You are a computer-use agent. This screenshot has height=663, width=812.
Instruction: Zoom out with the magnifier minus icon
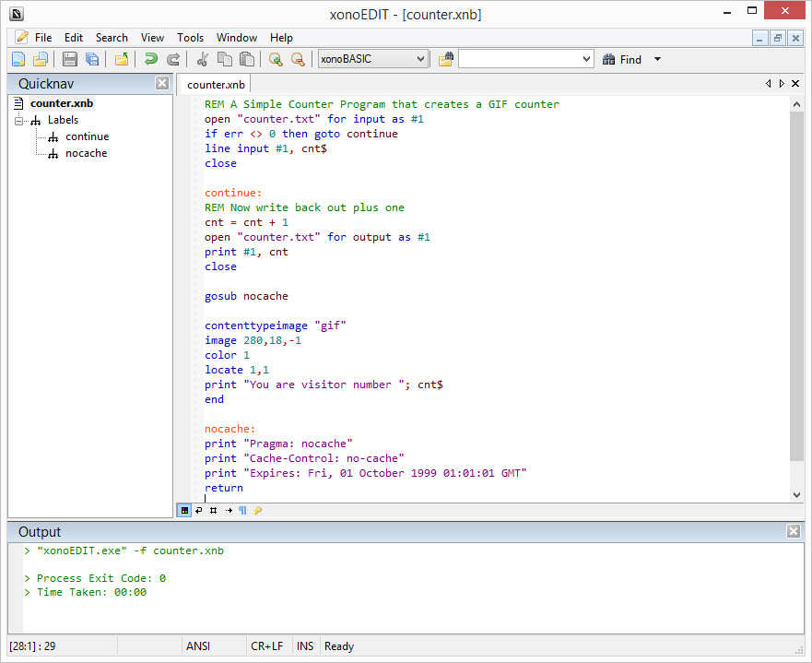pyautogui.click(x=298, y=60)
